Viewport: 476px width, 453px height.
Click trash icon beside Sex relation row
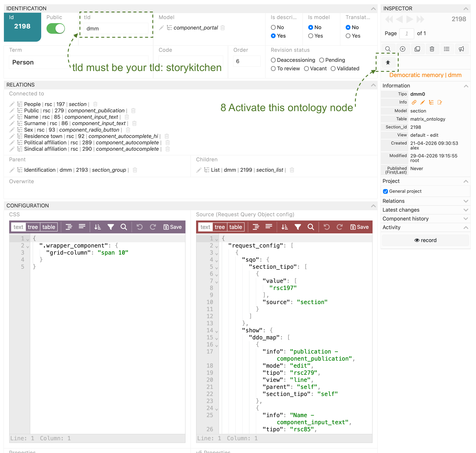tap(128, 130)
